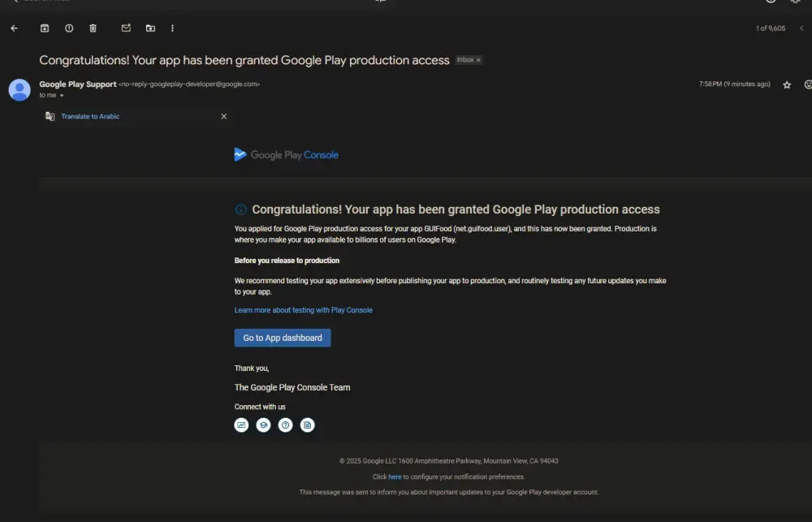The height and width of the screenshot is (522, 812).
Task: Expand recipient details next to 'to me'
Action: (x=62, y=96)
